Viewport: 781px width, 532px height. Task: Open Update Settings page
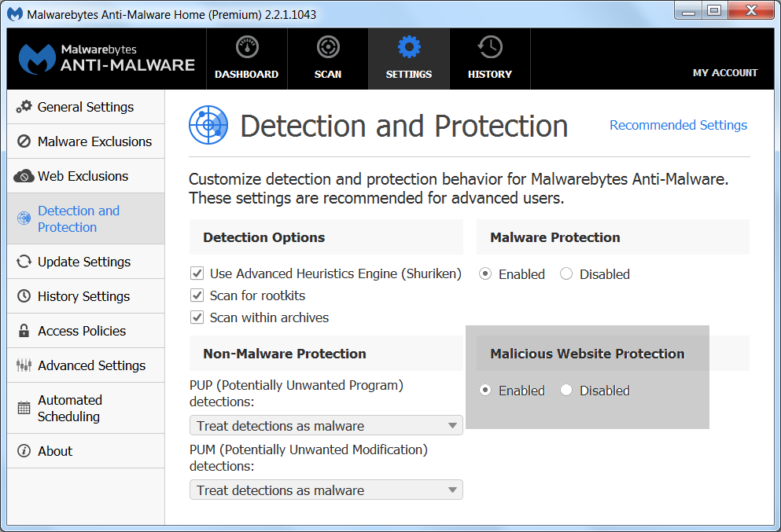point(86,261)
